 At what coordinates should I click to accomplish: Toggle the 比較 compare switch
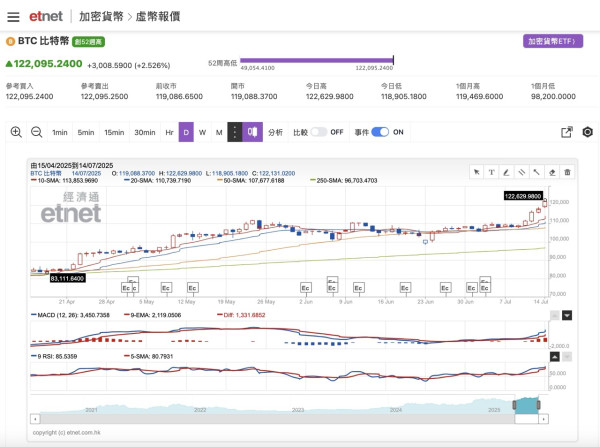pos(319,132)
